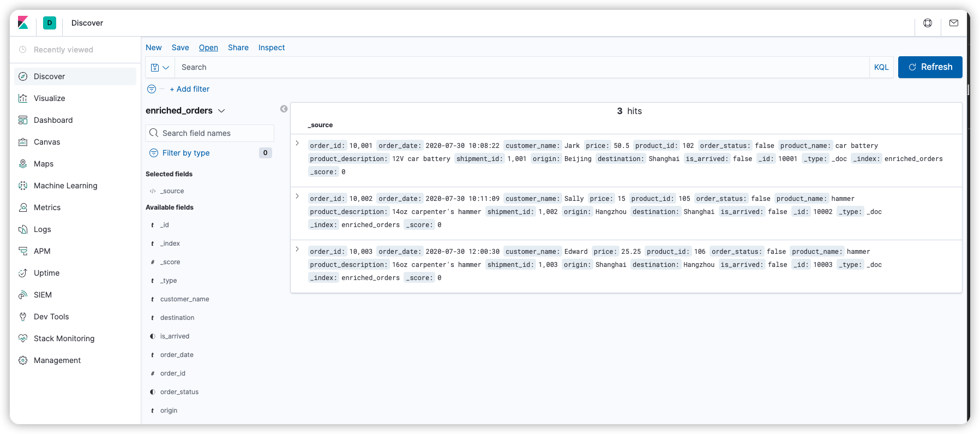
Task: Collapse the fields sidebar arrow
Action: point(284,109)
